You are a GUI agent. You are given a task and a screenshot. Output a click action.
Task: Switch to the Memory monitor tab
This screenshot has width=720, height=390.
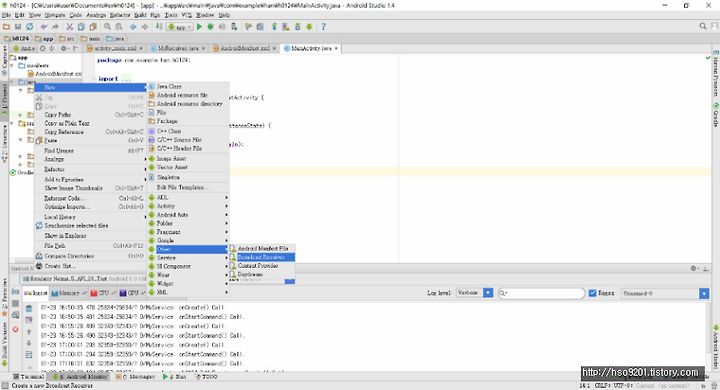68,293
